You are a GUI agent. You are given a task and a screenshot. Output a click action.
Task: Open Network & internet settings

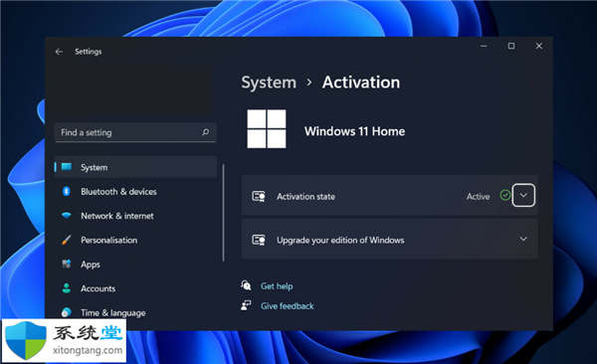(135, 216)
